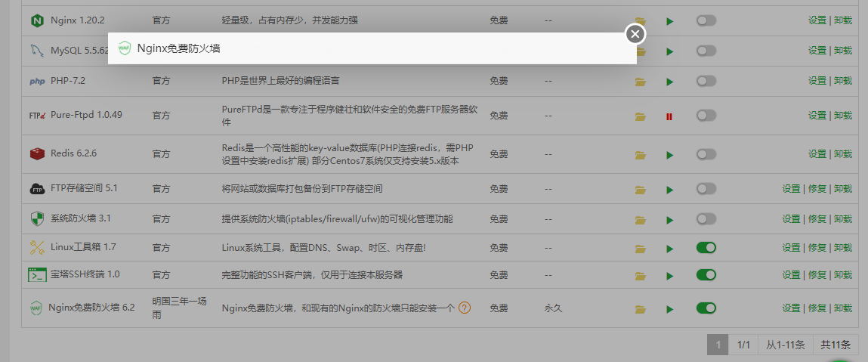Viewport: 868px width, 362px height.
Task: Select page 1 in pagination
Action: [x=718, y=345]
